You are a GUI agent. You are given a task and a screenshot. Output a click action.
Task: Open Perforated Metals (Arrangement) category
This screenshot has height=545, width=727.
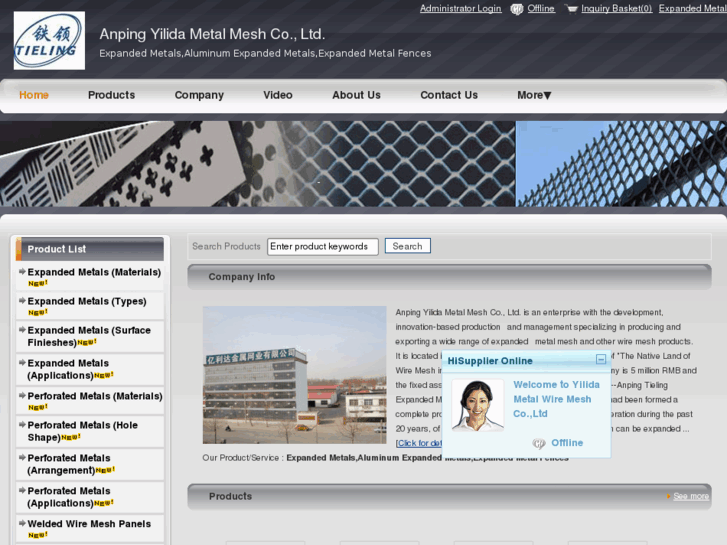[69, 464]
